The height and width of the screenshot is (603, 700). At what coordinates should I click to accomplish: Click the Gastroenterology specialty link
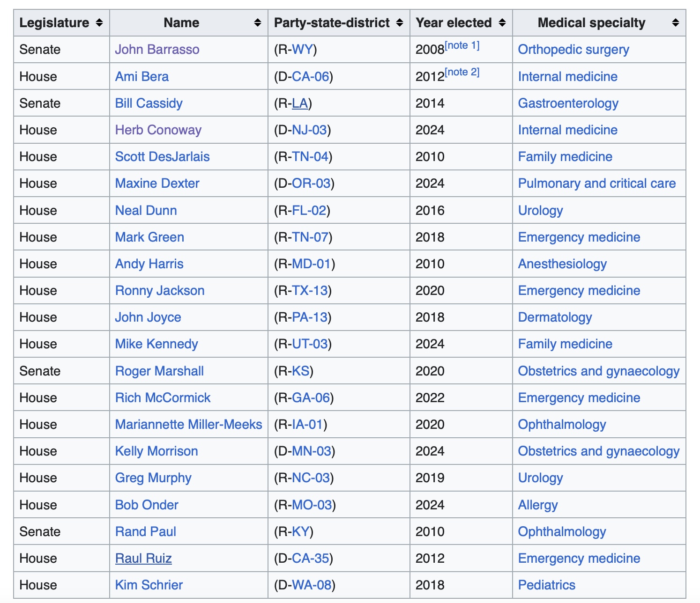coord(568,103)
